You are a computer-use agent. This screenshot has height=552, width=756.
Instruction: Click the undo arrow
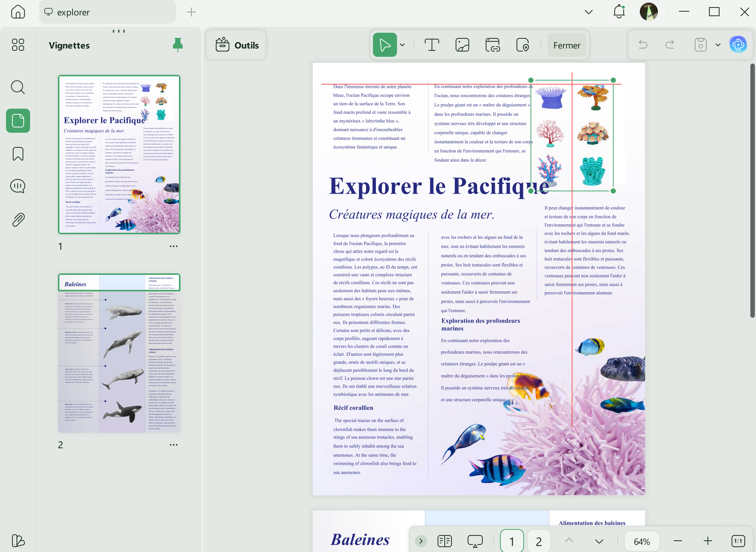(643, 45)
